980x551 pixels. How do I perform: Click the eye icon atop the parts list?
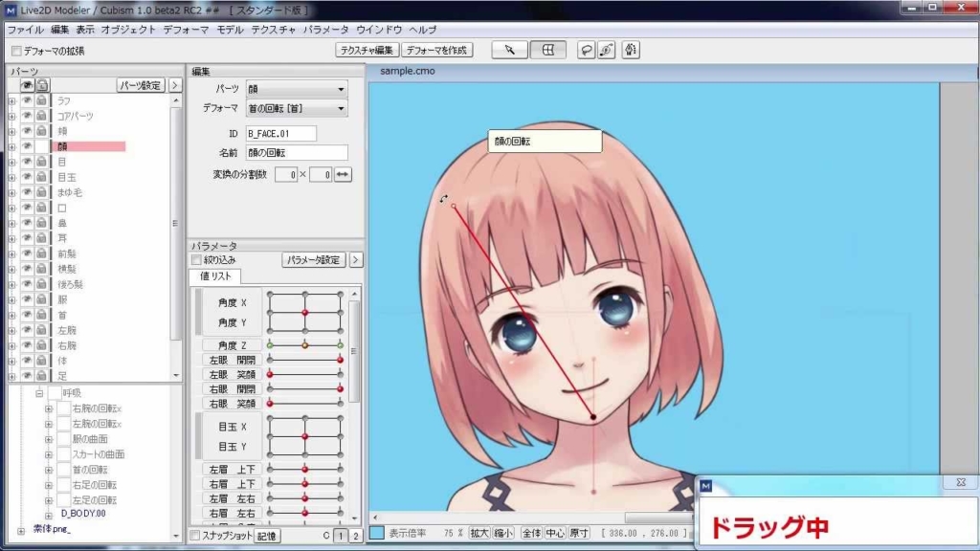tap(26, 84)
